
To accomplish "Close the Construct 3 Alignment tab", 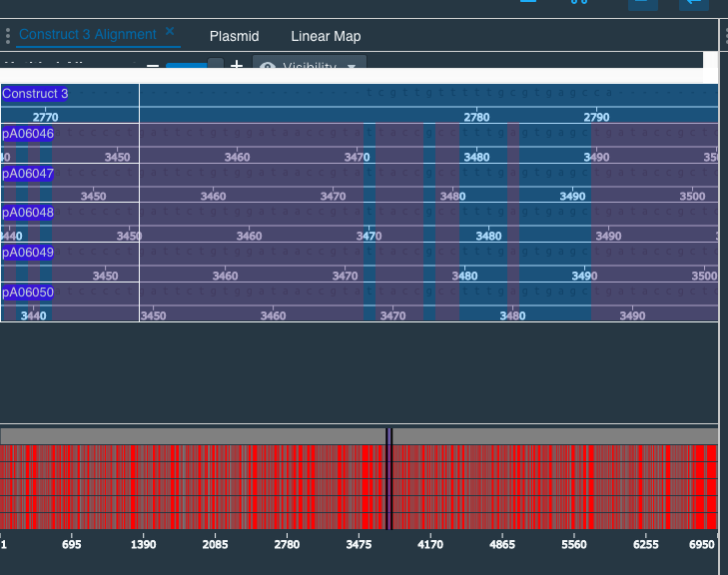I will point(170,32).
